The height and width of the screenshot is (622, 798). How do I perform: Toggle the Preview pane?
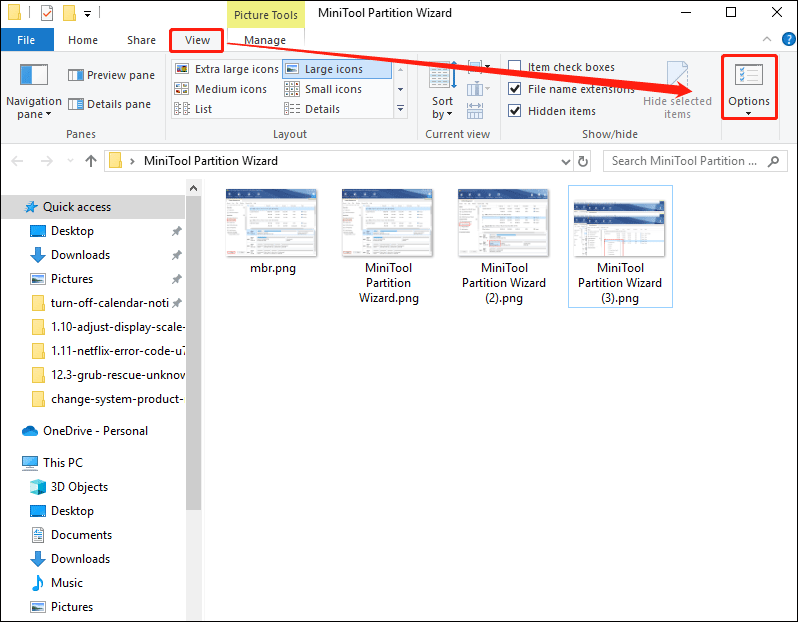pos(111,75)
